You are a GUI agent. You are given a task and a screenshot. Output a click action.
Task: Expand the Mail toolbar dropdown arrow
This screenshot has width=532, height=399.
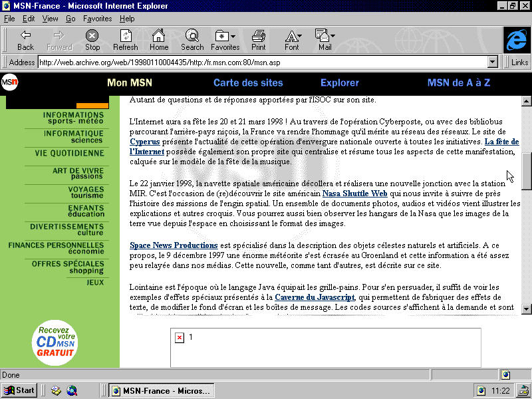click(332, 36)
